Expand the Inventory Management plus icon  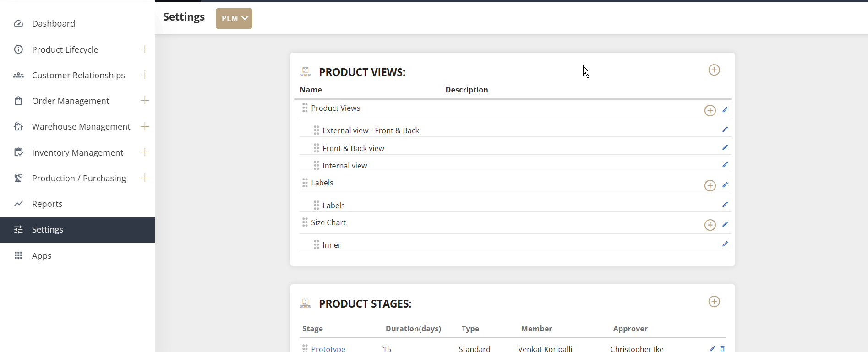[x=145, y=152]
